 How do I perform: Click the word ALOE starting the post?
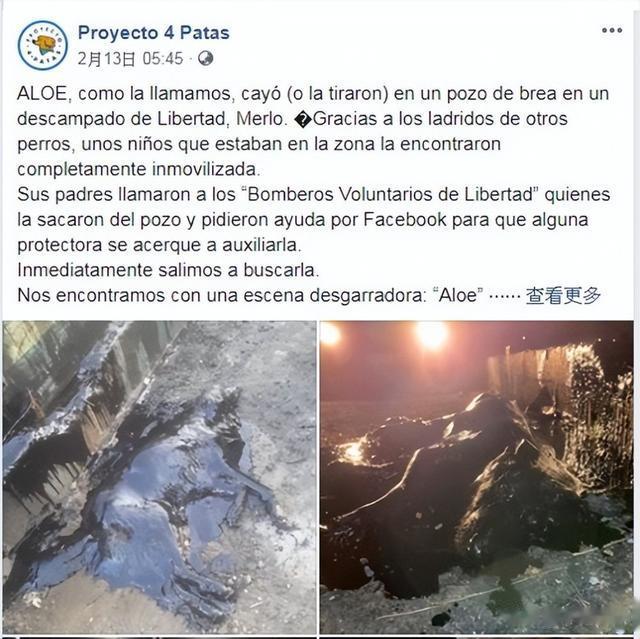point(42,94)
